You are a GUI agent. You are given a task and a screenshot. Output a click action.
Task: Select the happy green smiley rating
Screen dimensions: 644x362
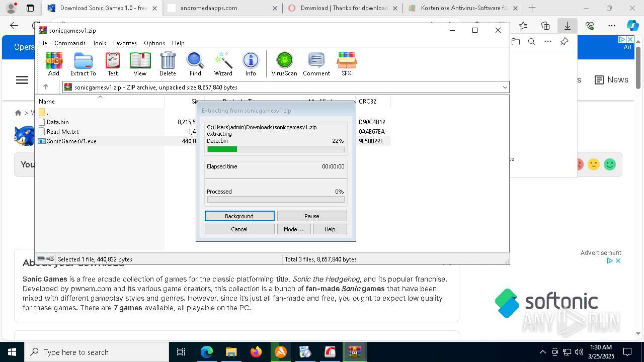point(610,164)
